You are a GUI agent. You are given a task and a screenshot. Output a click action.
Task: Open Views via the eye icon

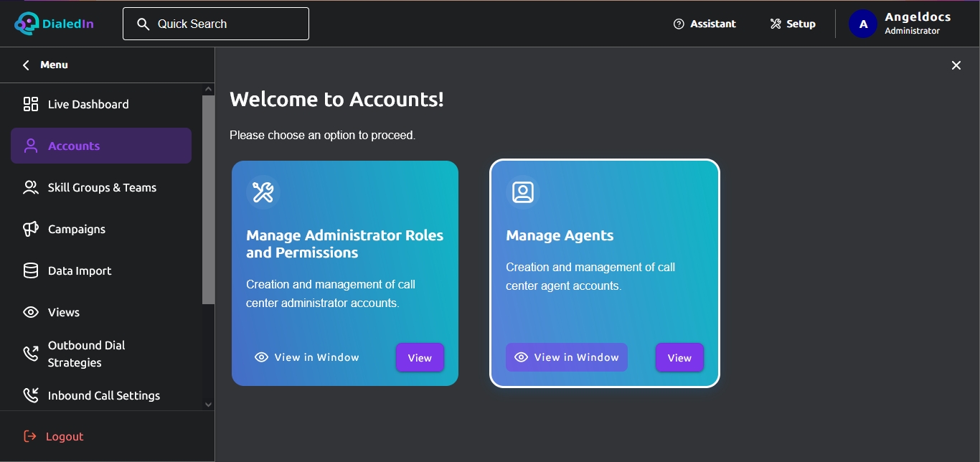point(31,312)
